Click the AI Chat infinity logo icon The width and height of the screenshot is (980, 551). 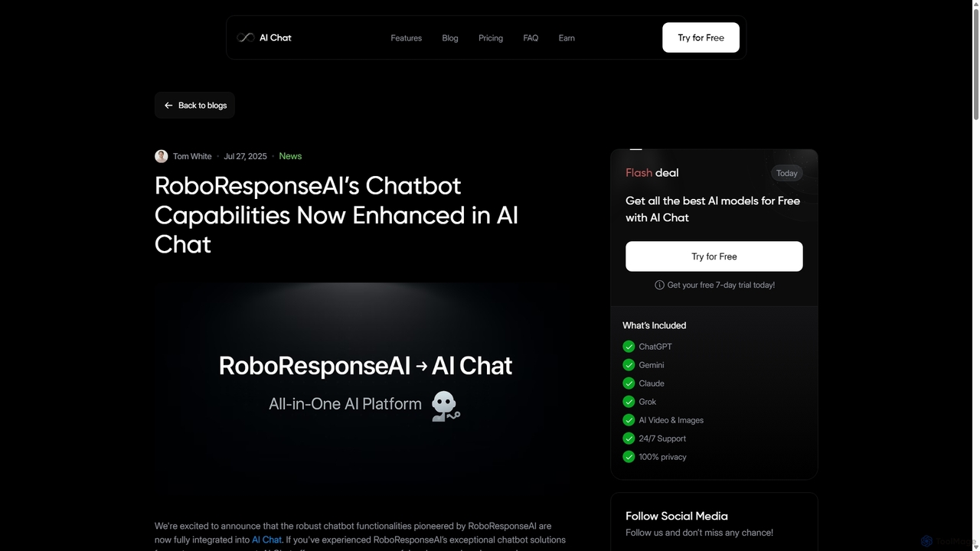(246, 37)
